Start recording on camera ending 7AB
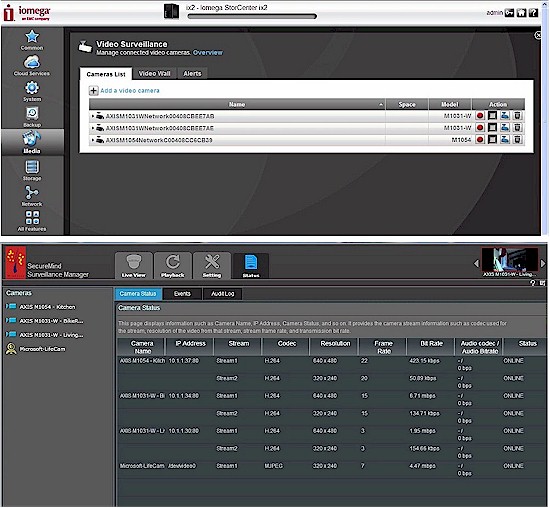 [x=480, y=115]
